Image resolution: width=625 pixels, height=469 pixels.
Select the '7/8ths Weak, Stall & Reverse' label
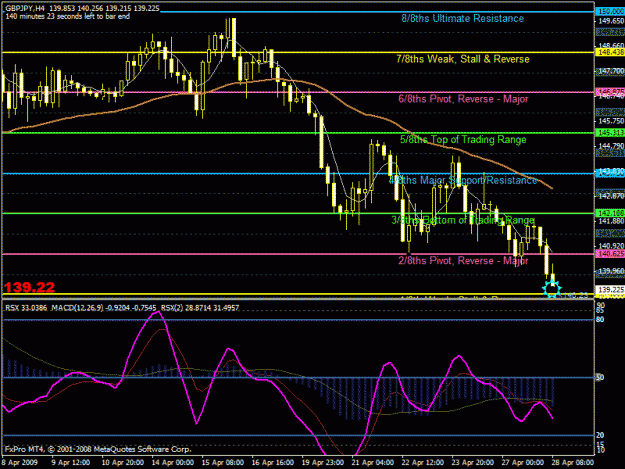463,59
